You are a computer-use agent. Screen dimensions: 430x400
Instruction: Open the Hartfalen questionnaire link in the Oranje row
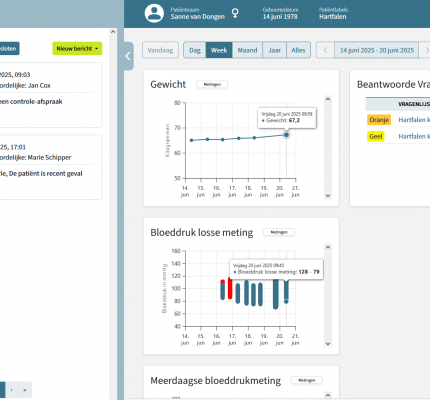[x=414, y=120]
